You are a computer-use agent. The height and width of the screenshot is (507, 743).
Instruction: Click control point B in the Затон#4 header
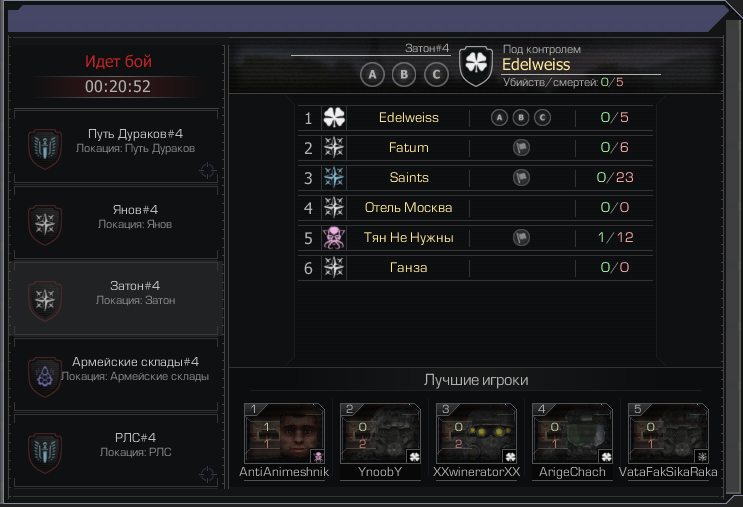(x=404, y=74)
